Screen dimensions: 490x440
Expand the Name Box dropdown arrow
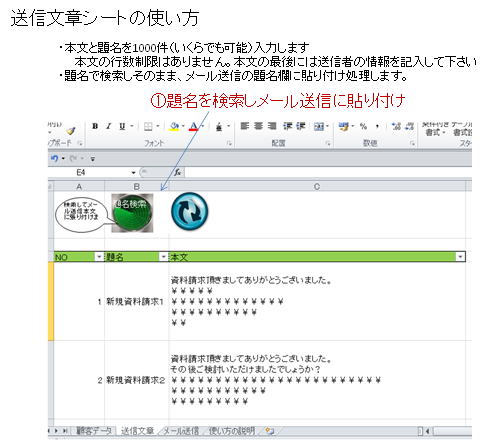(x=133, y=172)
